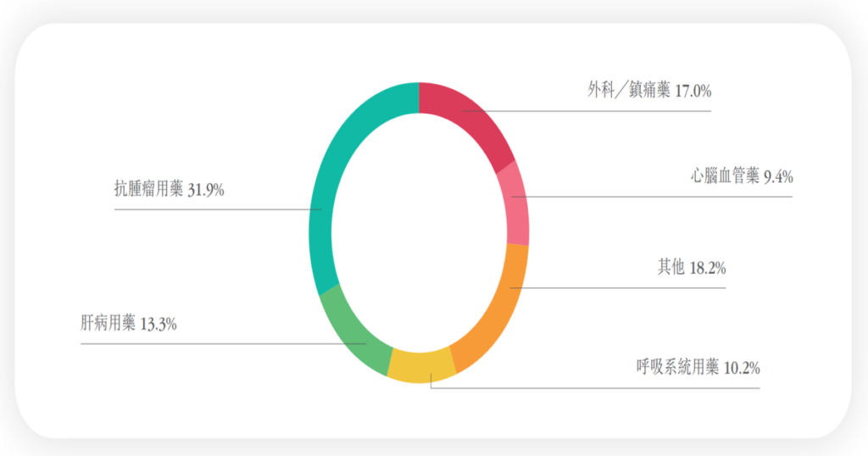This screenshot has height=456, width=868.
Task: Click the empty white center of the donut
Action: pos(419,232)
